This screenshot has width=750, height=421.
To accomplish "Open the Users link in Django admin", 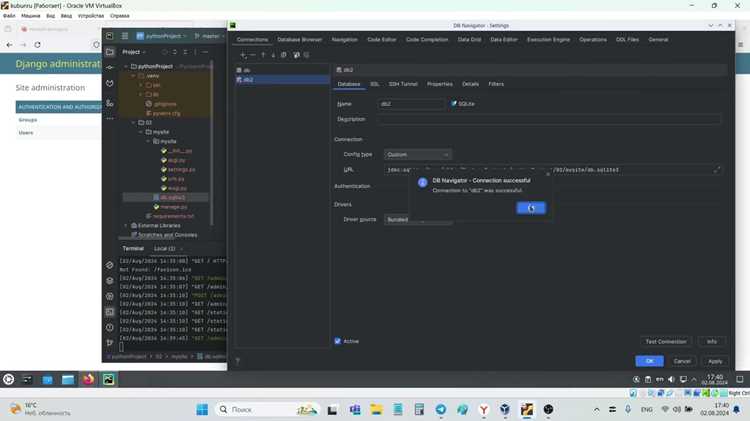I will tap(26, 133).
